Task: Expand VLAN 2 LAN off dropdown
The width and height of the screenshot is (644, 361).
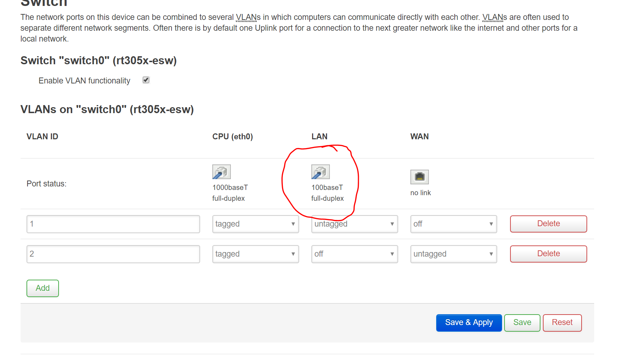Action: [354, 254]
